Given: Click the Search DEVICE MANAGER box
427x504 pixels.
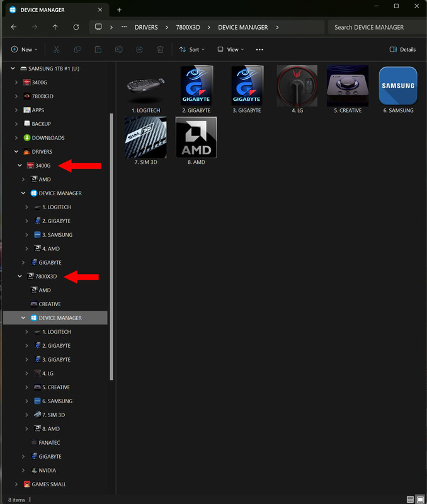Looking at the screenshot, I should tap(377, 27).
